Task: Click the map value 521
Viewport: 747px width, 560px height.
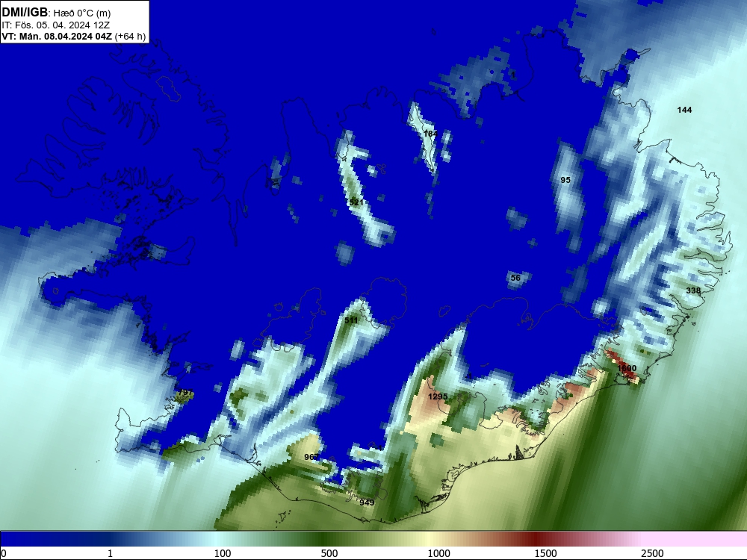Action: (x=356, y=203)
